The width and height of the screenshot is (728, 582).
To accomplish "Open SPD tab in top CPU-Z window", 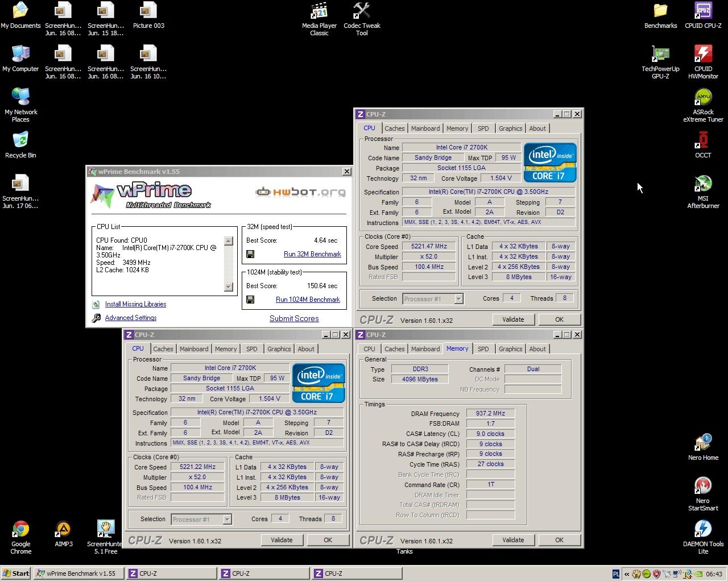I will [483, 128].
